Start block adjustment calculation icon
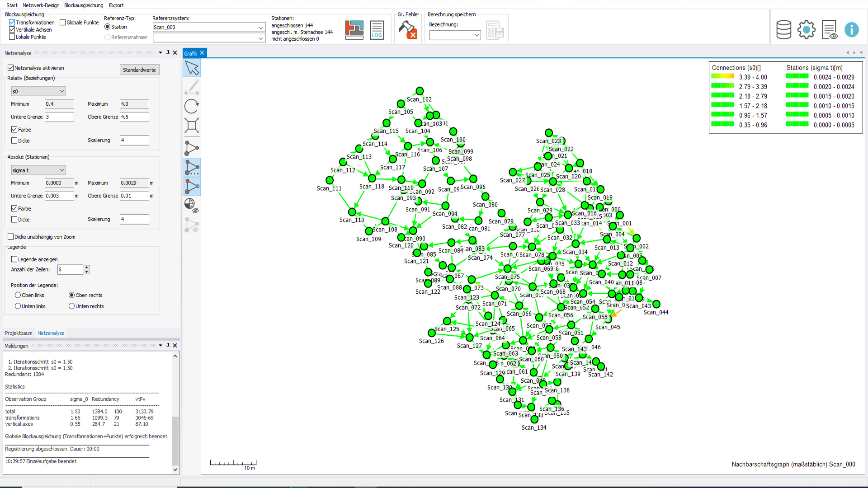The image size is (868, 488). 354,30
